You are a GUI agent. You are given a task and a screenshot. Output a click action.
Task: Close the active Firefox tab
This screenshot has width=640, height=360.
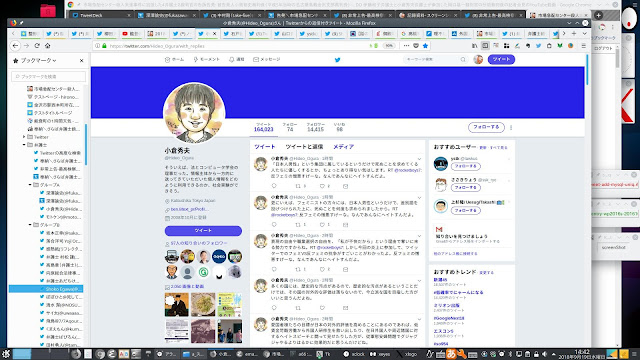[x=215, y=33]
